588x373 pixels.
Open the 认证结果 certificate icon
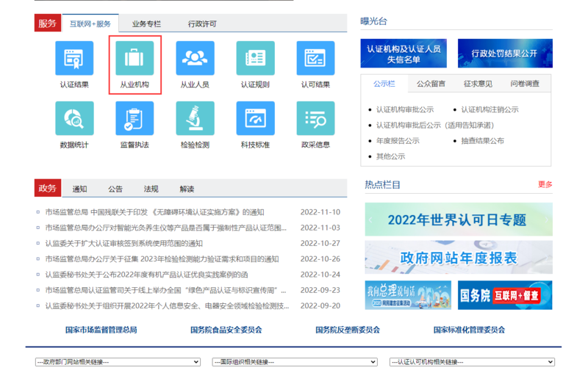[74, 58]
